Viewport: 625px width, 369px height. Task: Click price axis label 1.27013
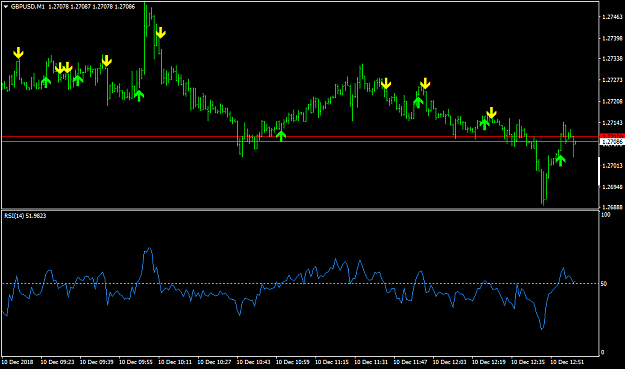tap(612, 165)
